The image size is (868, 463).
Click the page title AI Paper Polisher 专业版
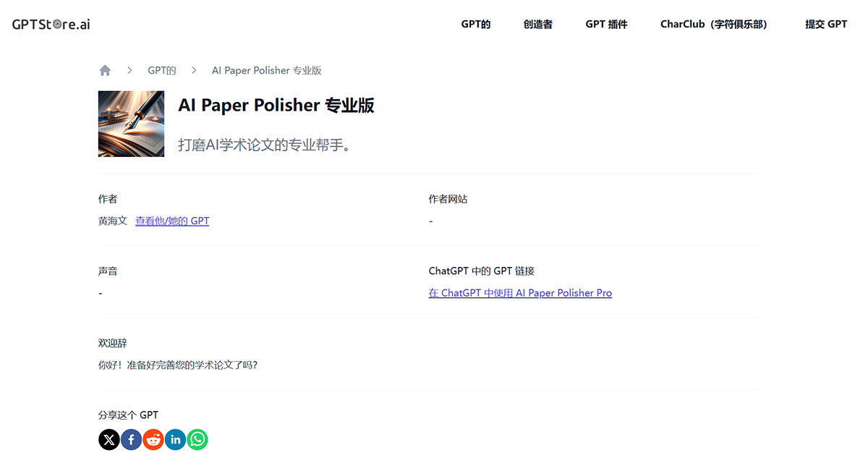[x=276, y=105]
